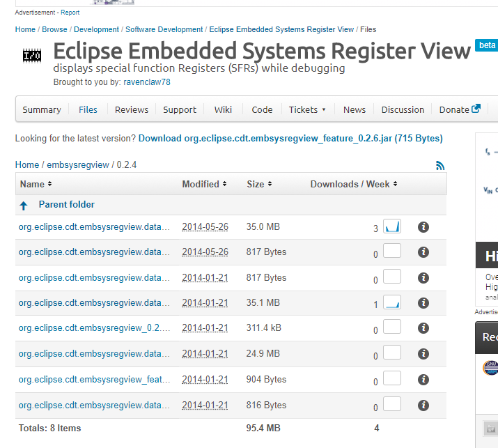
Task: Show info for the 24.9 MB file
Action: coord(423,354)
